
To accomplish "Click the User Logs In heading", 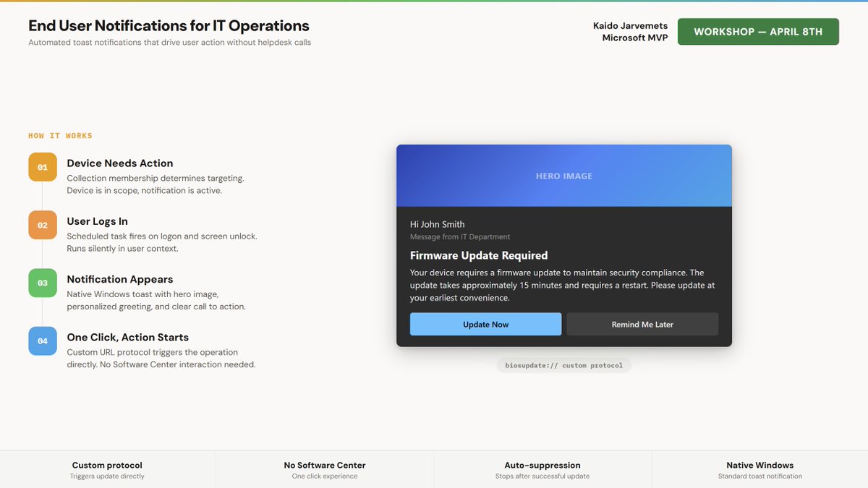I will coord(98,221).
